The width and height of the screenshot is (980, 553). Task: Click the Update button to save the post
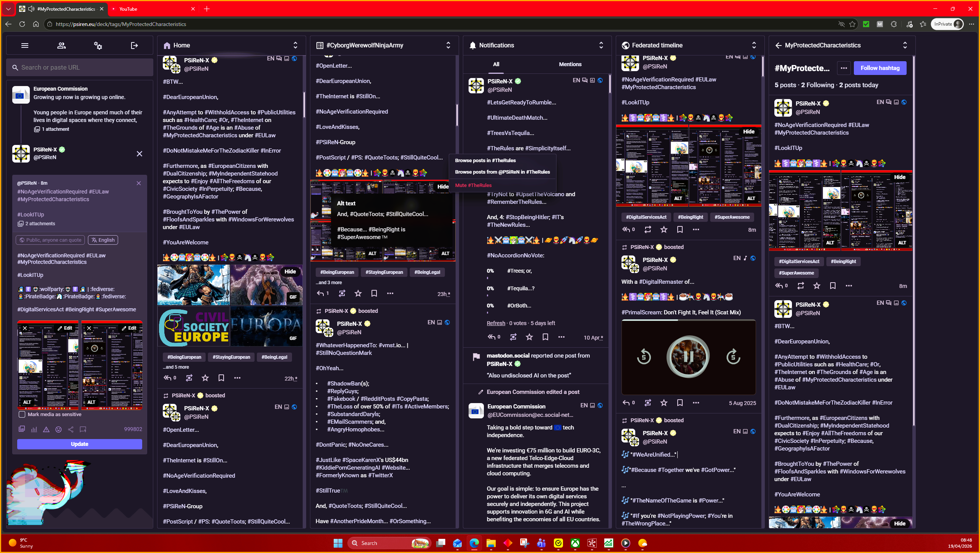(x=80, y=444)
